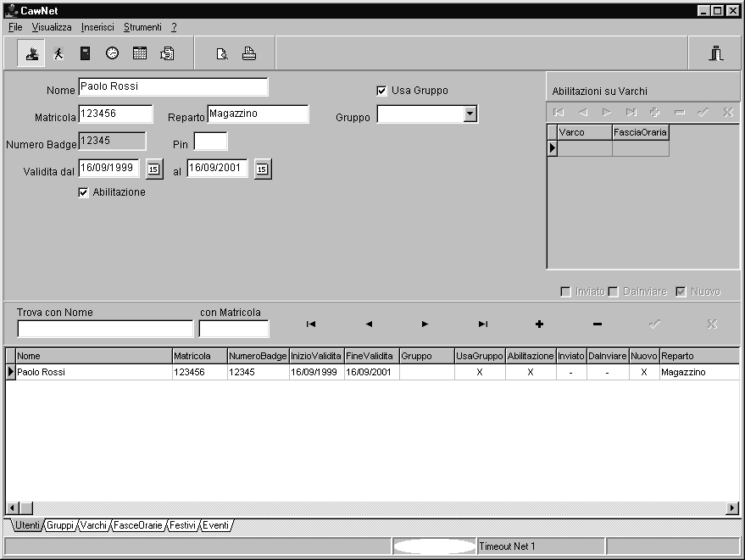Cancel edit in Abilitazioni su Varchi navigator

click(x=728, y=113)
